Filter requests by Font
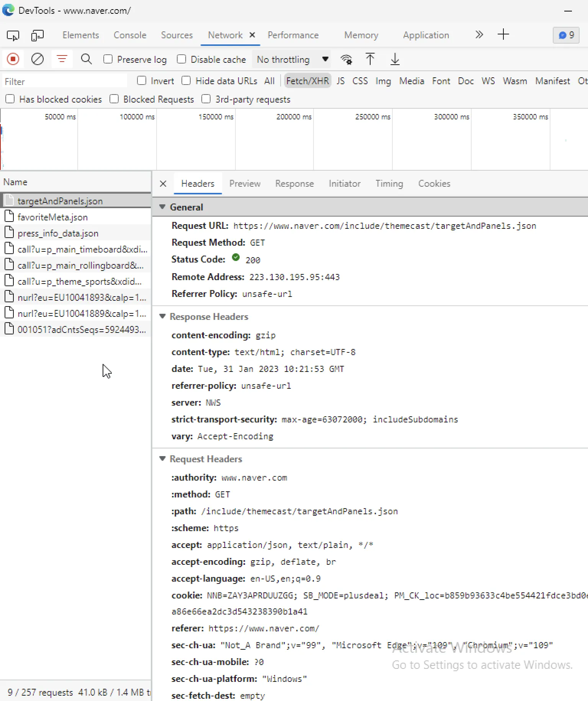588x701 pixels. click(441, 81)
